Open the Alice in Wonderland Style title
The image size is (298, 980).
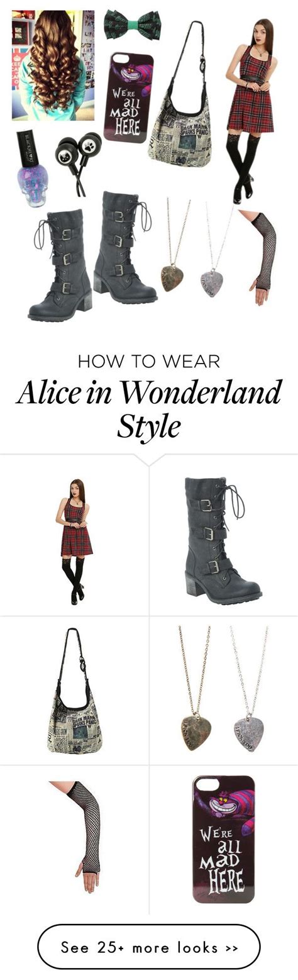(x=148, y=409)
